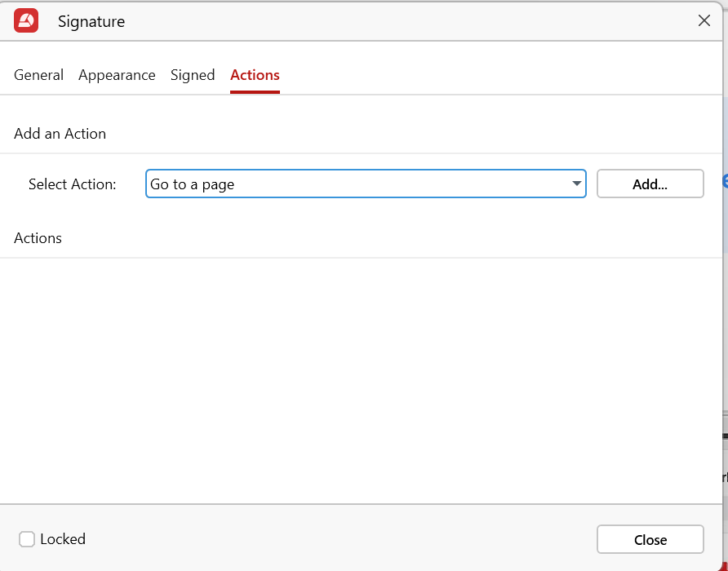This screenshot has width=728, height=571.
Task: Select the Actions tab
Action: point(255,75)
